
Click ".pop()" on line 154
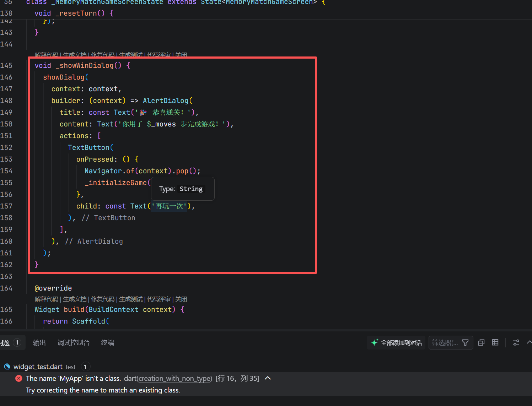[x=184, y=171]
